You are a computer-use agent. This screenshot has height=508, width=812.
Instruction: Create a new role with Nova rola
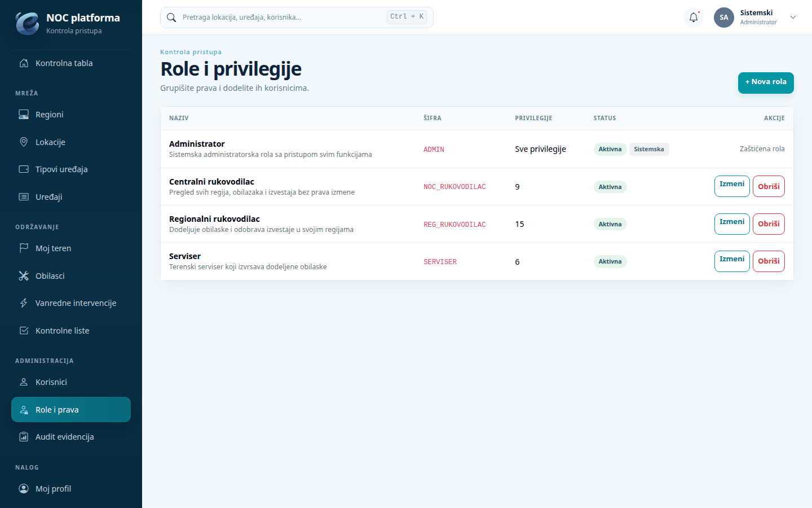(766, 82)
